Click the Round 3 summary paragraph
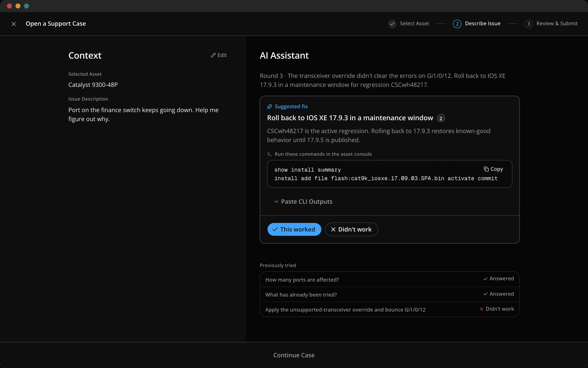 point(382,80)
